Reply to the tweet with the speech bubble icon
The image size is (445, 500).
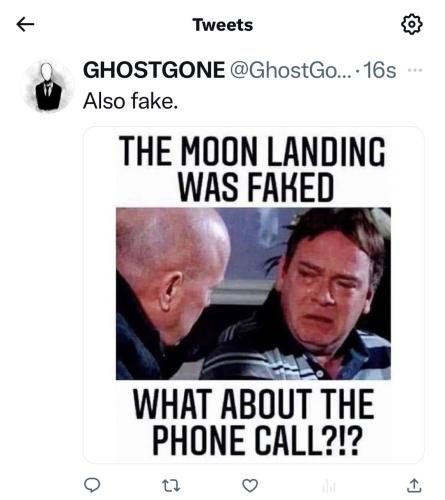(91, 485)
